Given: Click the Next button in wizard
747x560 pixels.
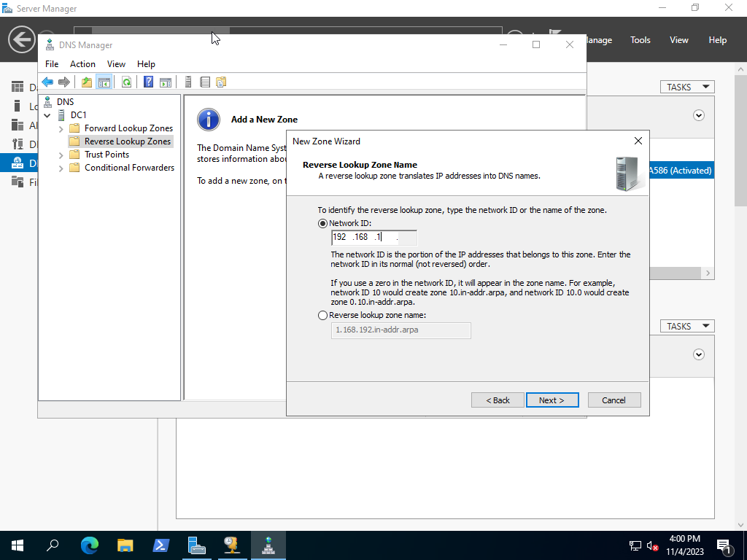Looking at the screenshot, I should (552, 400).
